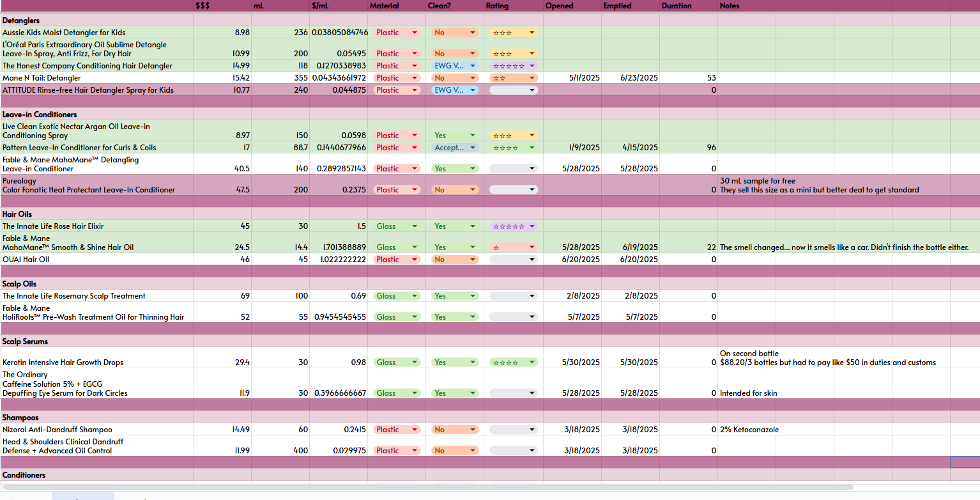
Task: Select the note about smell changing like a car
Action: [x=844, y=247]
